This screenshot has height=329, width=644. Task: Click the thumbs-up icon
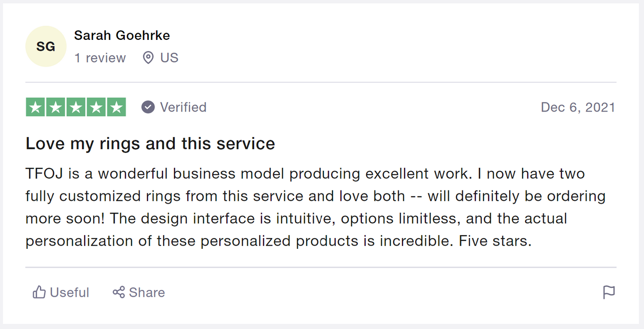pyautogui.click(x=39, y=293)
